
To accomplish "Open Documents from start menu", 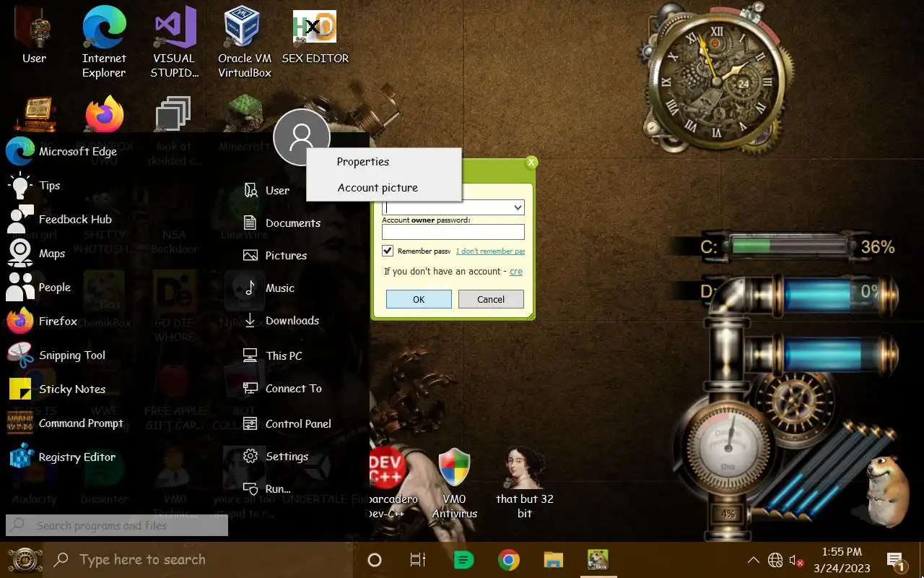I will pos(282,223).
